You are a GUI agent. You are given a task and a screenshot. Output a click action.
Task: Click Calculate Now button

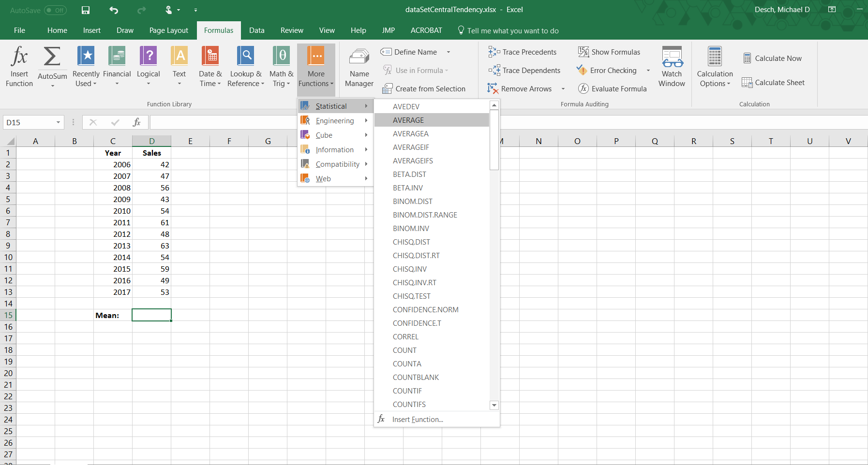(x=773, y=58)
